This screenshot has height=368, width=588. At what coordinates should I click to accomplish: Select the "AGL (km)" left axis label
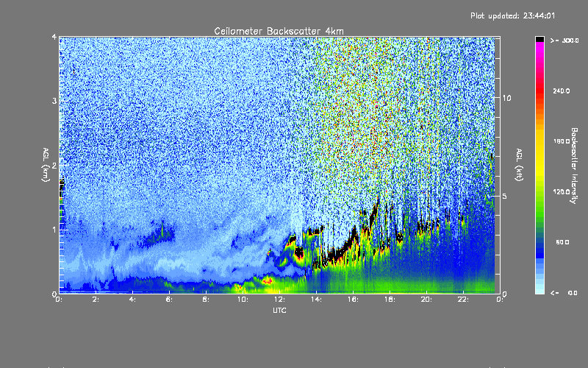pos(46,165)
